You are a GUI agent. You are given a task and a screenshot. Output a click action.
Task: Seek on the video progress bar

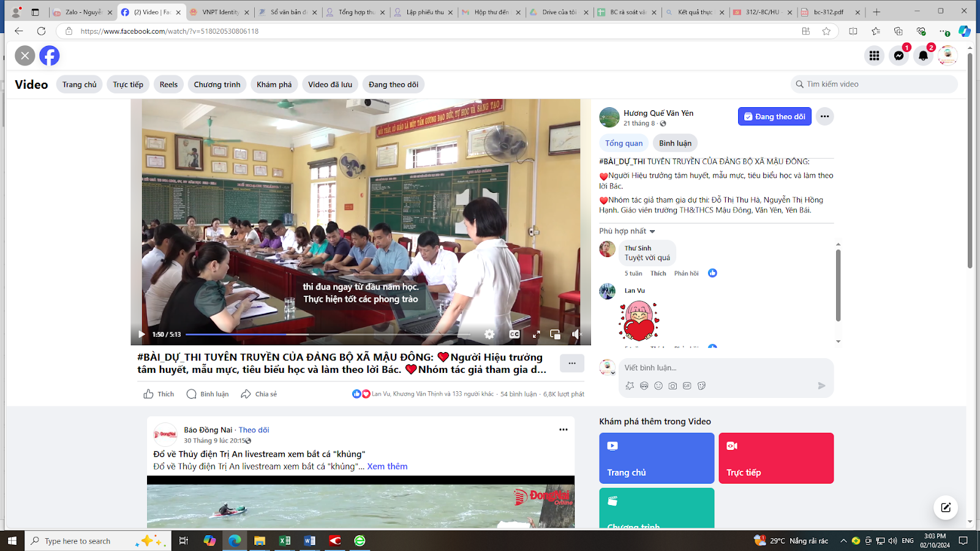click(328, 334)
